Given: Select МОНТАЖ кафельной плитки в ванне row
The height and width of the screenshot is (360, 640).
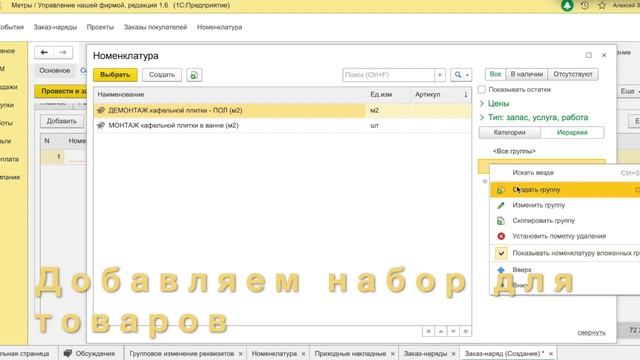Looking at the screenshot, I should pos(282,126).
